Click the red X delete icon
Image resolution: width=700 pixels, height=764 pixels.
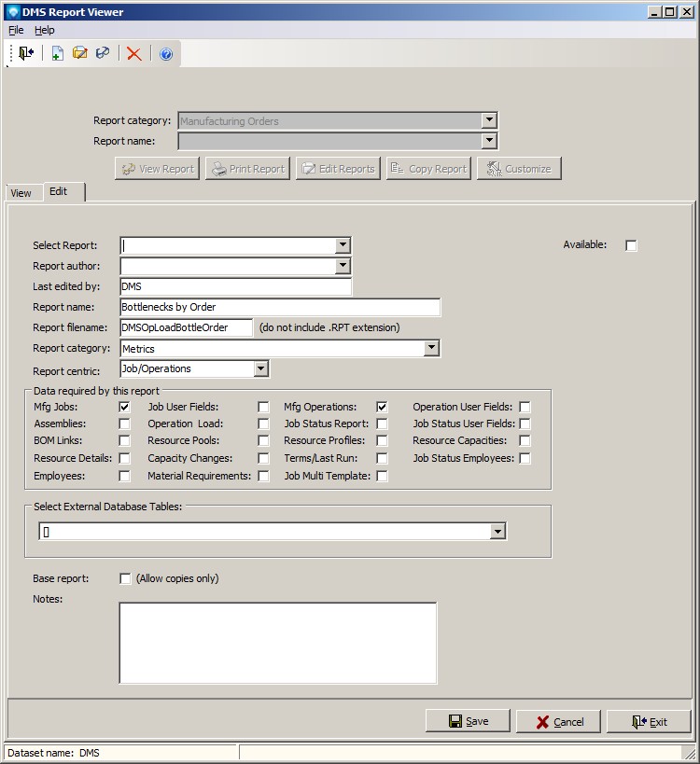[x=134, y=54]
